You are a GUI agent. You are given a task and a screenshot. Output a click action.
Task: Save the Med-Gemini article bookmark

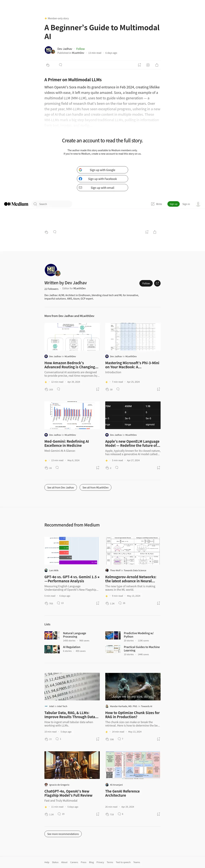pyautogui.click(x=98, y=468)
